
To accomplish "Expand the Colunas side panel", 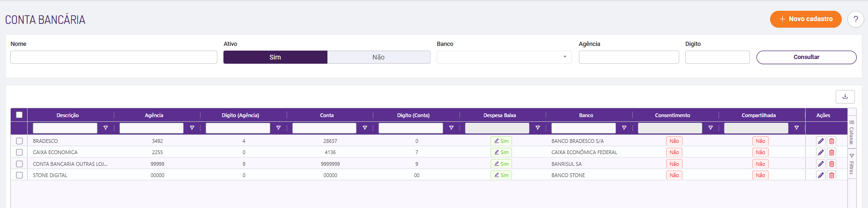I will tap(852, 132).
